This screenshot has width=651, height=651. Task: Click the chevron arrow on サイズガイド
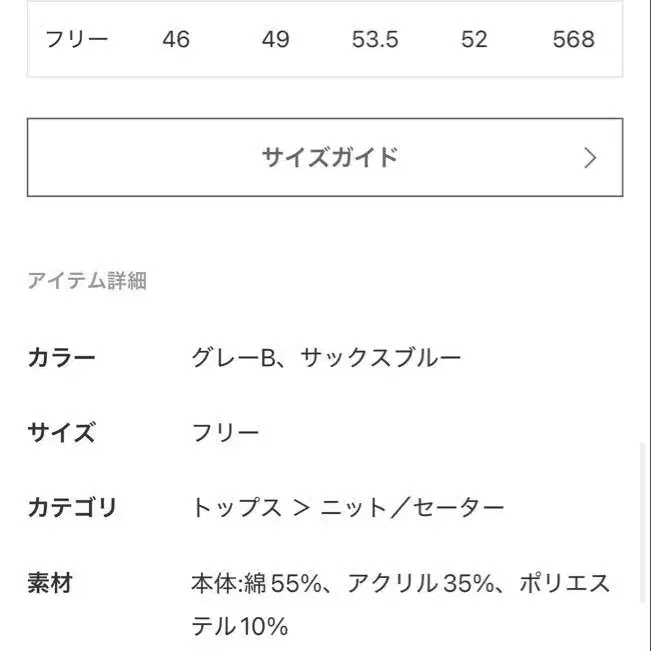coord(590,158)
